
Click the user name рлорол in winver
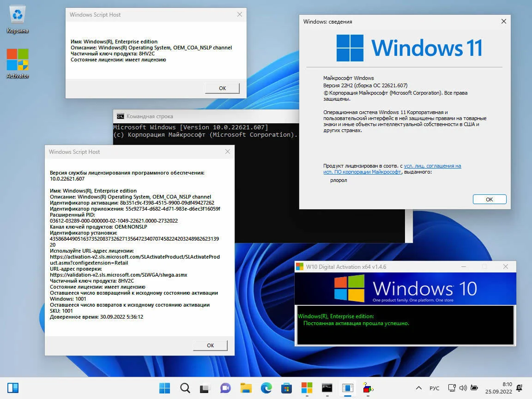pyautogui.click(x=339, y=180)
